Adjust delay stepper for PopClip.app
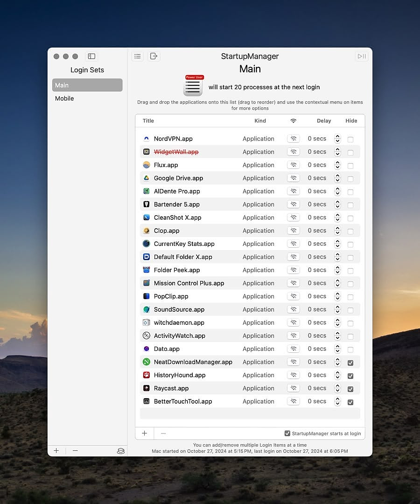The image size is (420, 504). coord(337,296)
